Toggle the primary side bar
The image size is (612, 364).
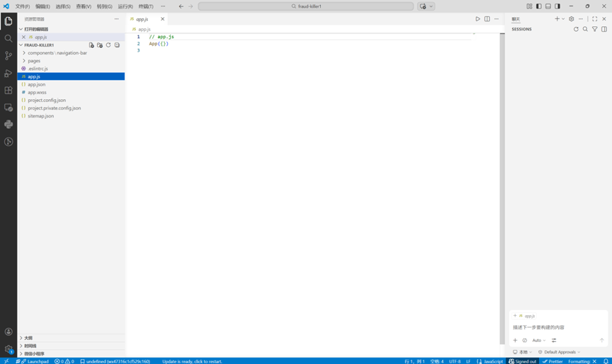pos(538,6)
